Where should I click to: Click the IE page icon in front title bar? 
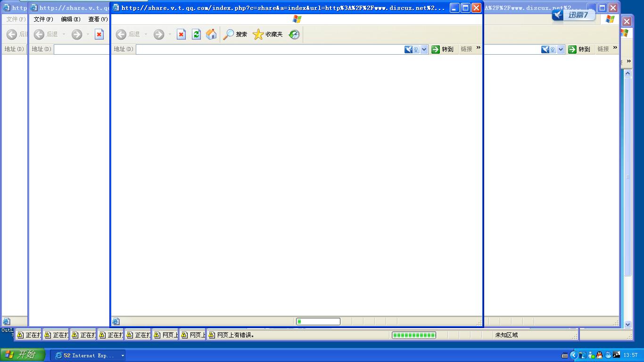click(116, 8)
